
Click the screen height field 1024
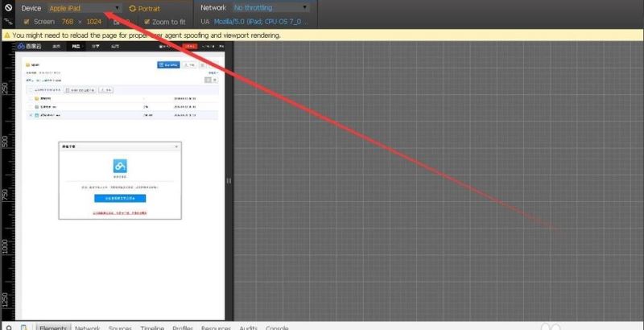[x=93, y=22]
